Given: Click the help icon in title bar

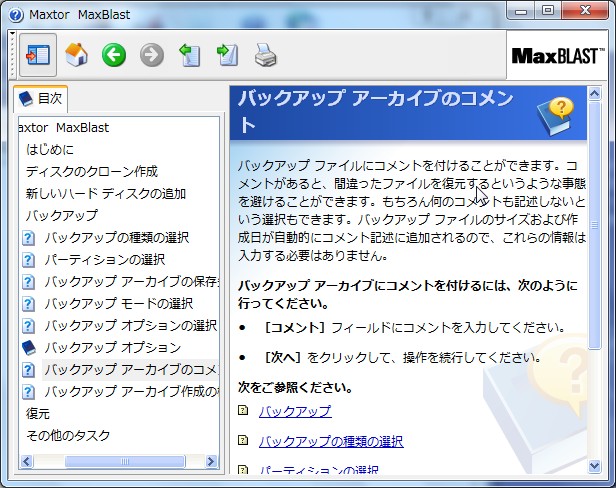Looking at the screenshot, I should coord(16,15).
